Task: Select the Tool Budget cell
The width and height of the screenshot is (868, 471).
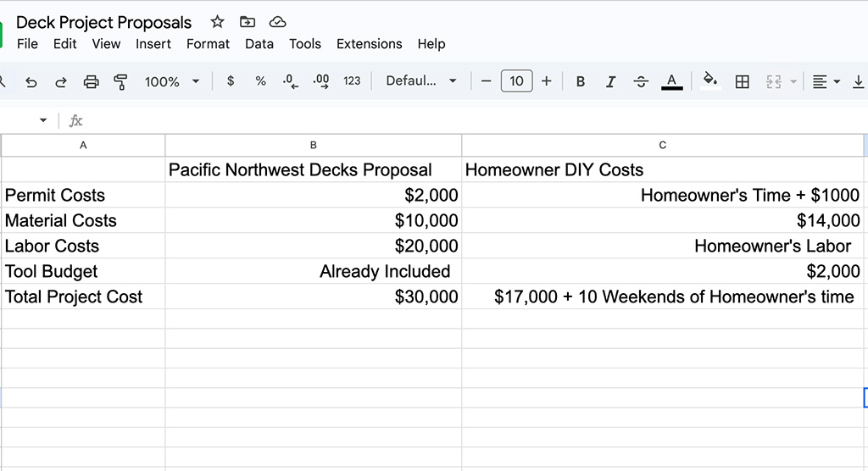Action: point(83,271)
